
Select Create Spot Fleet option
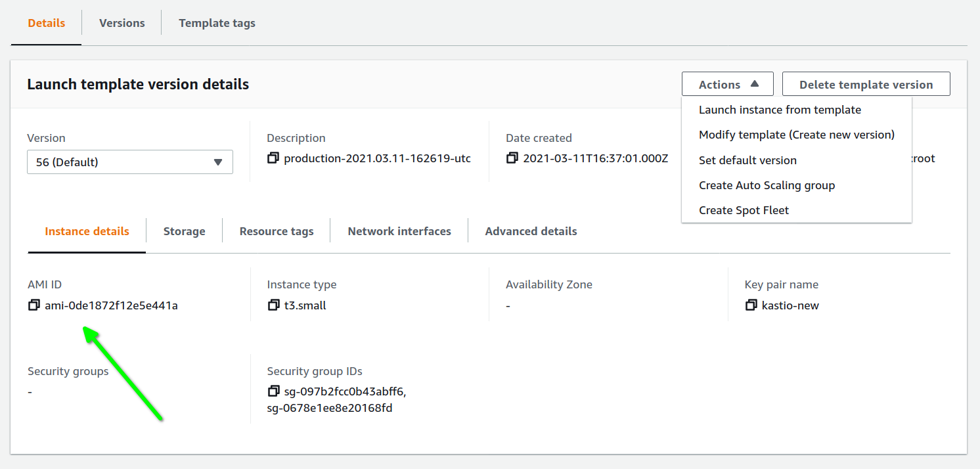tap(744, 210)
